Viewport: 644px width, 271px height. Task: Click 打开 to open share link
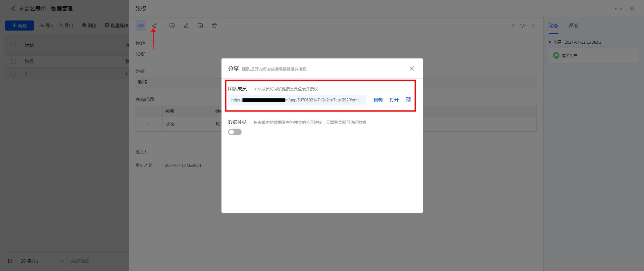(394, 100)
